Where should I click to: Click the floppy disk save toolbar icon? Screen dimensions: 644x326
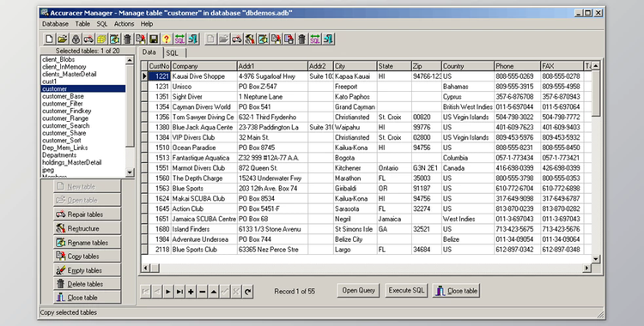click(154, 39)
